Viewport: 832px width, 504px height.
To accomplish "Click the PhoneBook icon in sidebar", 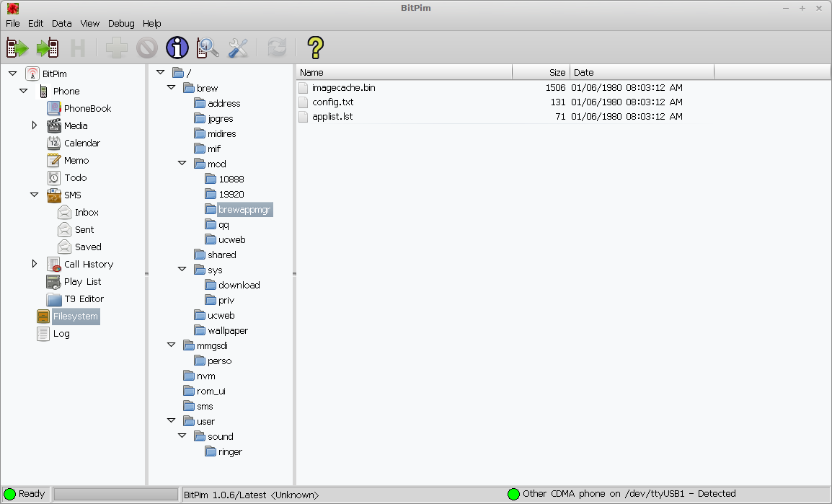I will (x=53, y=108).
